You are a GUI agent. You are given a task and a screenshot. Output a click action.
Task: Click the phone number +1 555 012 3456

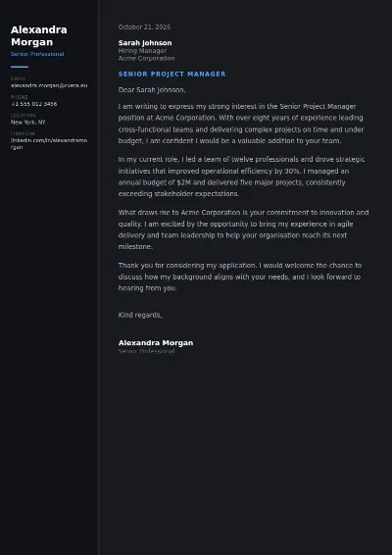(x=34, y=104)
